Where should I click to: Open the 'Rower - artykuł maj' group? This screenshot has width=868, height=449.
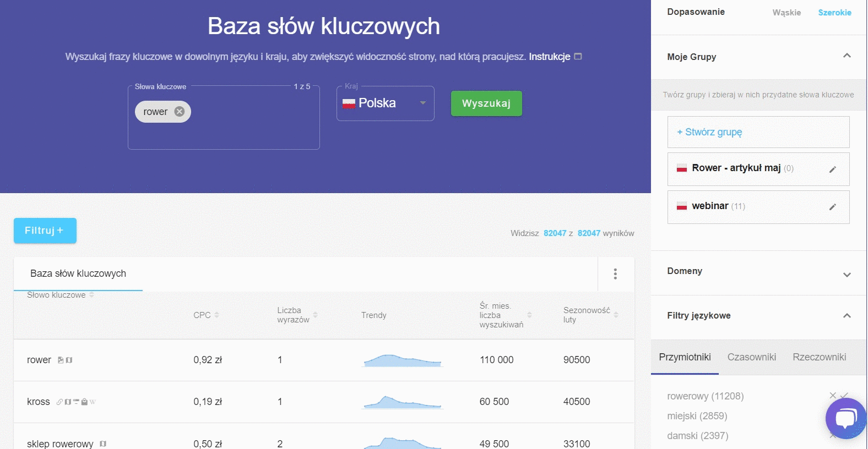point(758,169)
